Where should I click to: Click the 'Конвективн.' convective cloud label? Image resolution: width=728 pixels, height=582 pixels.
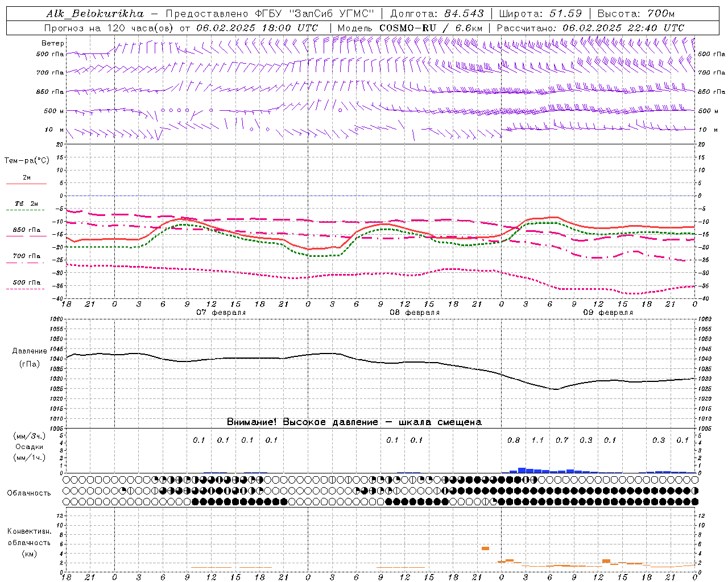[x=29, y=531]
